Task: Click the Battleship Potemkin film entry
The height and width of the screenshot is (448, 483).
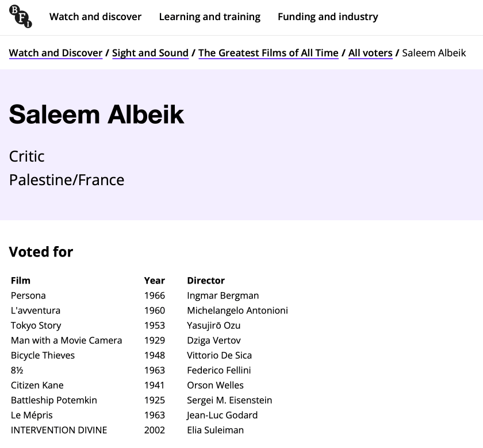Action: pyautogui.click(x=54, y=400)
